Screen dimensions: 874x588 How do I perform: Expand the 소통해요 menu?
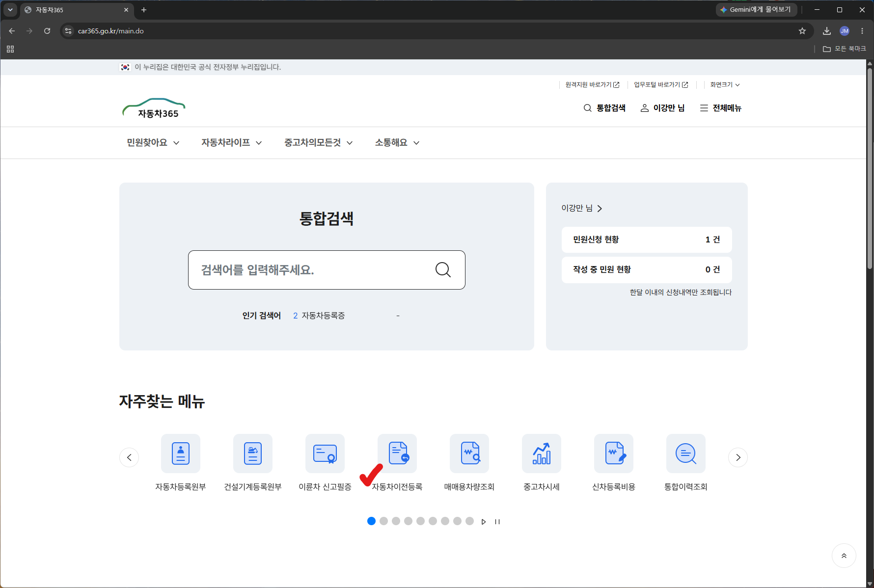[397, 143]
